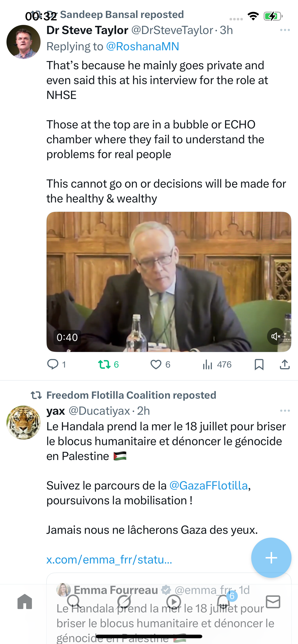
Task: Share Dr Steve Taylor's post
Action: (x=285, y=364)
